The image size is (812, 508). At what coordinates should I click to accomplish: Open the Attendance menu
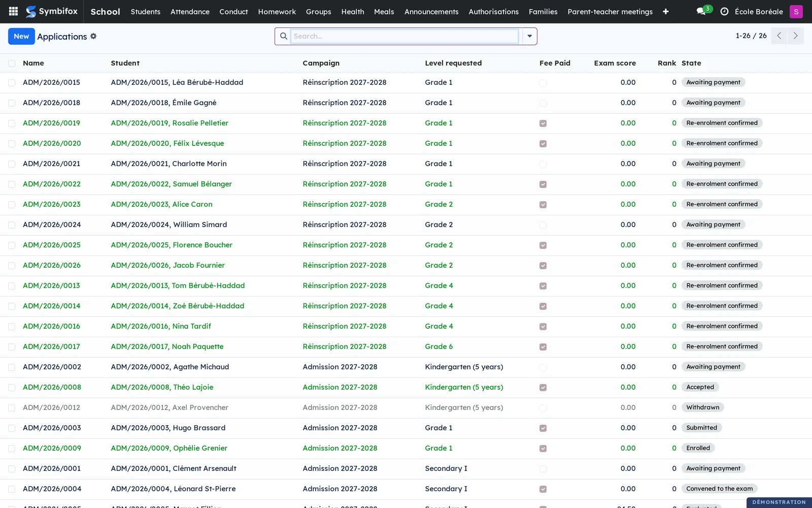(x=190, y=11)
